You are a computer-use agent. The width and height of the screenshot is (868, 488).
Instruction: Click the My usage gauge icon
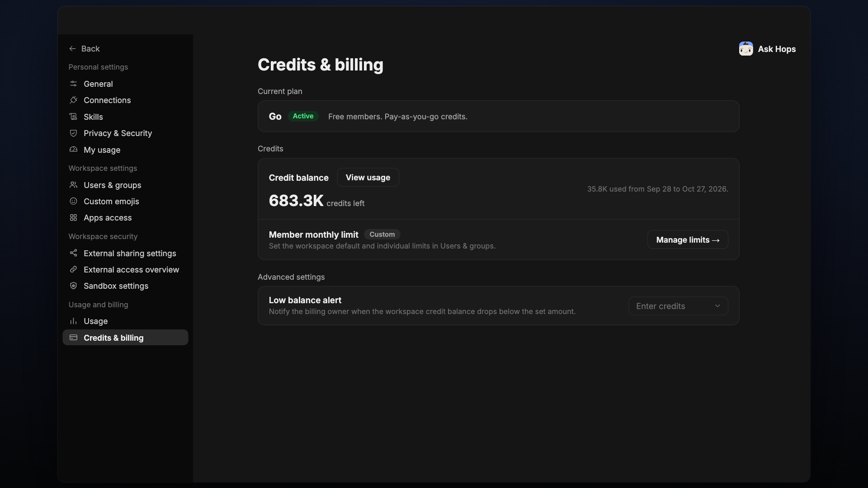73,150
